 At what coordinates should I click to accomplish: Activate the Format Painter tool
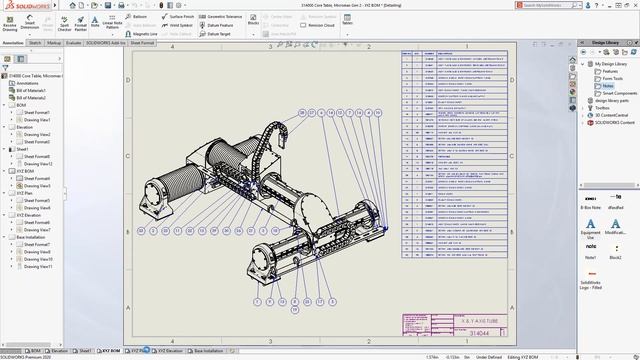tap(81, 24)
